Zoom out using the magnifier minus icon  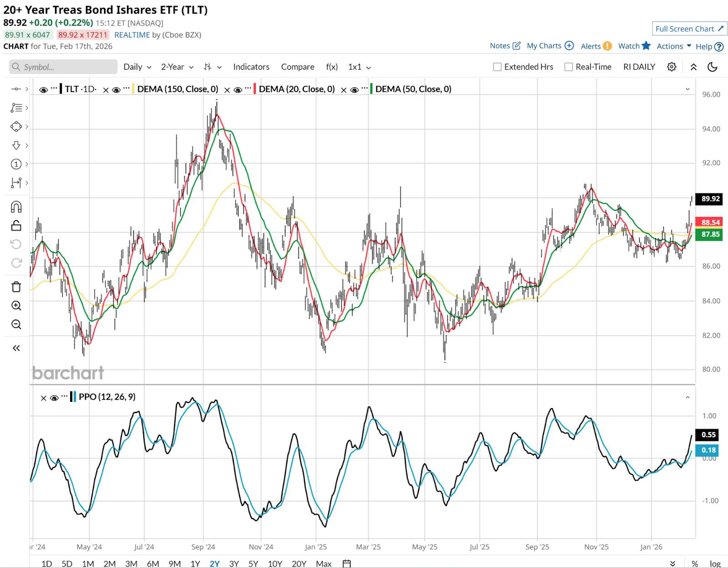[x=16, y=325]
